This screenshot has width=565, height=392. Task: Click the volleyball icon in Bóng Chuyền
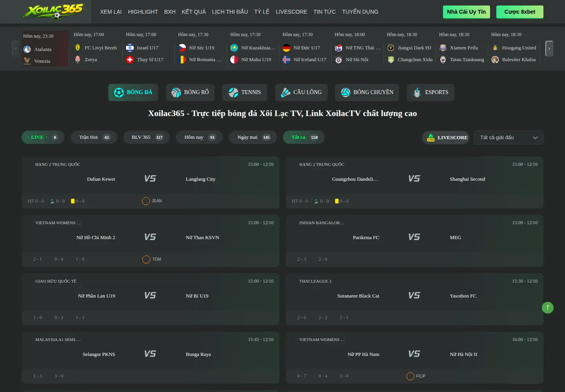346,93
